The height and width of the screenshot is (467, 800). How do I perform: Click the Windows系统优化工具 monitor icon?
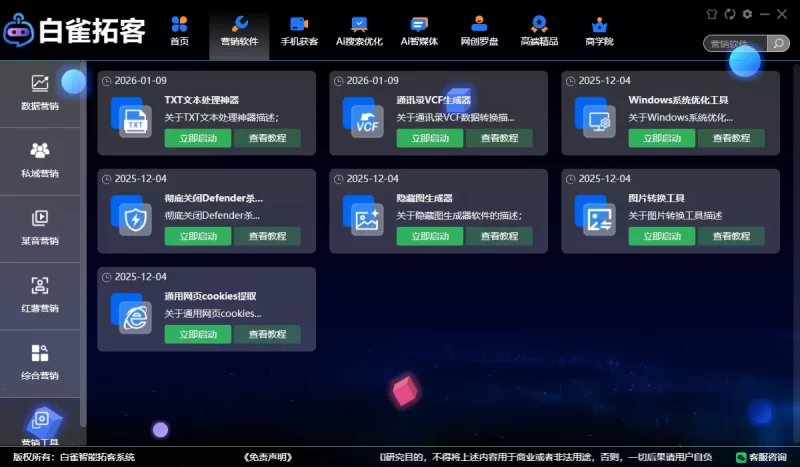[595, 117]
